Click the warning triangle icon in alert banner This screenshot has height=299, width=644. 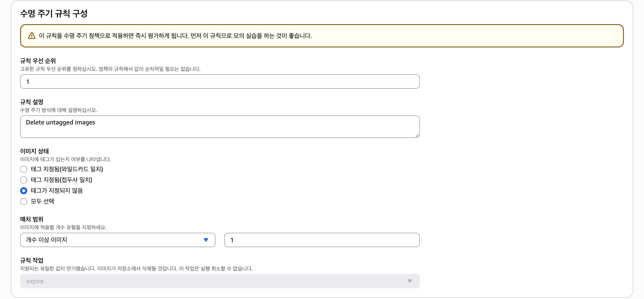click(32, 36)
